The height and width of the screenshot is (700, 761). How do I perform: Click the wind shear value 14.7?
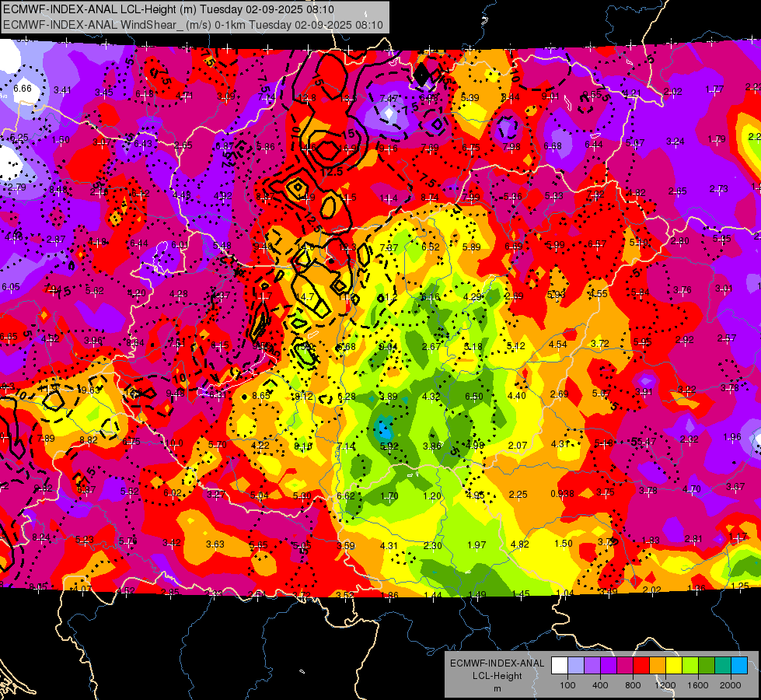pos(305,296)
